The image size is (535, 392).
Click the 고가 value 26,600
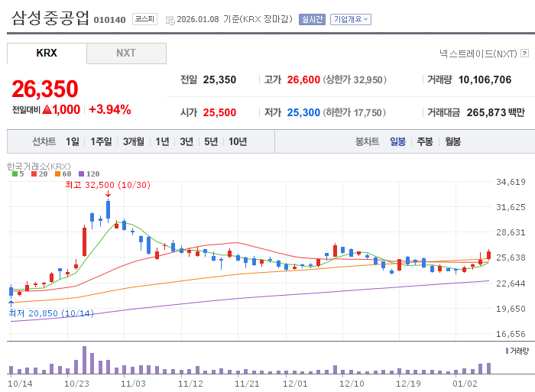[x=303, y=79]
